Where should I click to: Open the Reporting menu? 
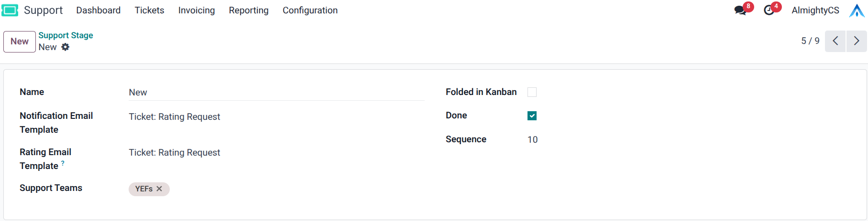click(x=249, y=10)
